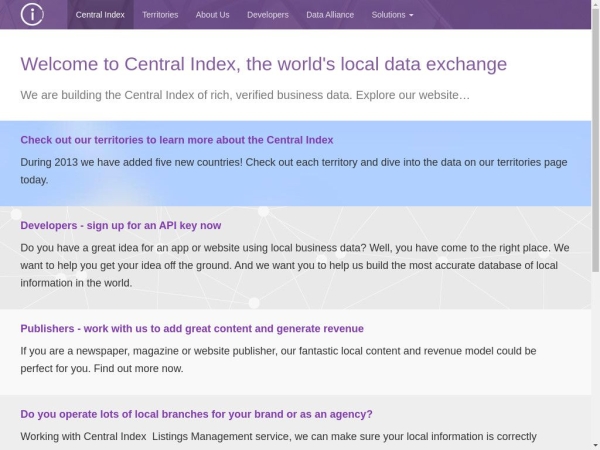600x450 pixels.
Task: Click the 'Welcome to Central Index' main heading
Action: (x=264, y=64)
